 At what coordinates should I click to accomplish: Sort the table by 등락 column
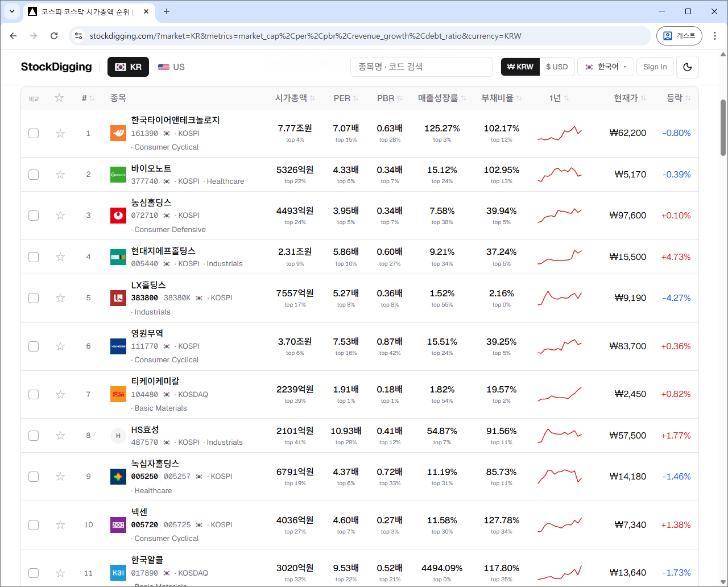pyautogui.click(x=679, y=98)
